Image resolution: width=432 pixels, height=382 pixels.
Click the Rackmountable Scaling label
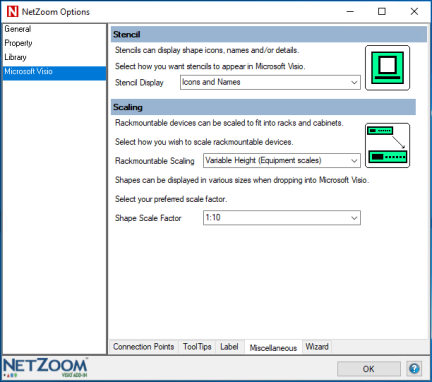coord(155,161)
